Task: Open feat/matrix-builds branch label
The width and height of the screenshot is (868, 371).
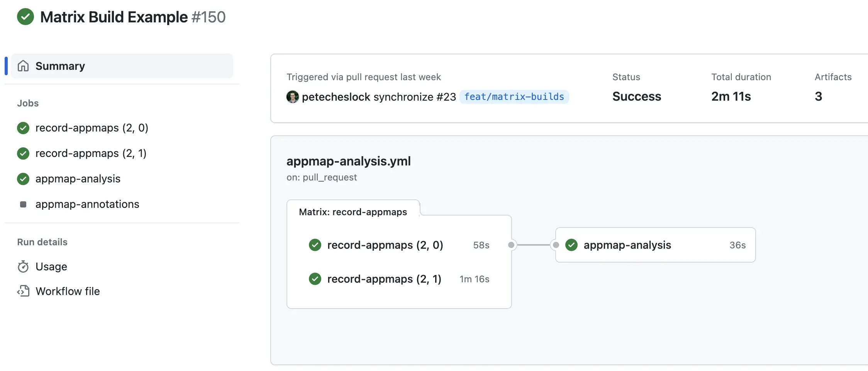Action: pos(514,97)
